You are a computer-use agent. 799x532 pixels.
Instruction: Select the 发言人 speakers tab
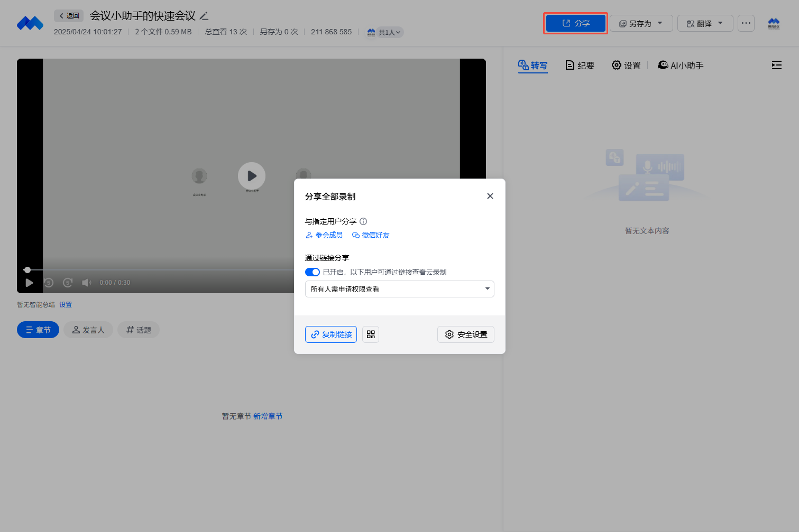(88, 330)
